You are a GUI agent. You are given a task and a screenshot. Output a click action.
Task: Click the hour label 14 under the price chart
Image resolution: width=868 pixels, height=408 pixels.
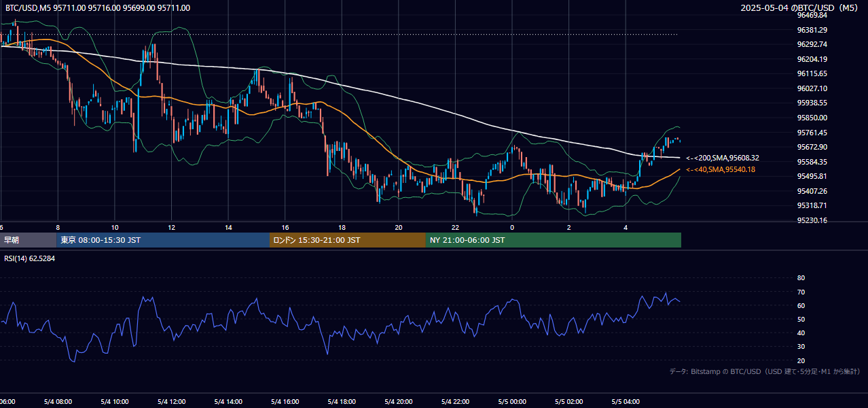coord(228,227)
